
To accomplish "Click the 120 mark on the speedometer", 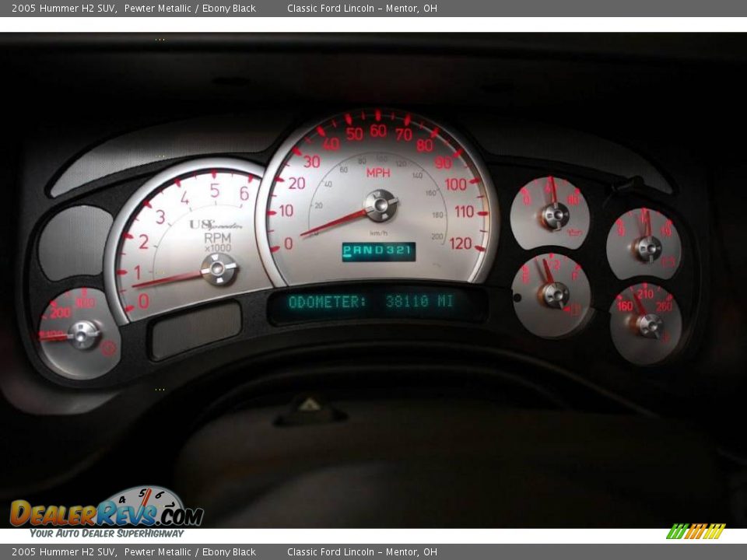I will click(460, 243).
